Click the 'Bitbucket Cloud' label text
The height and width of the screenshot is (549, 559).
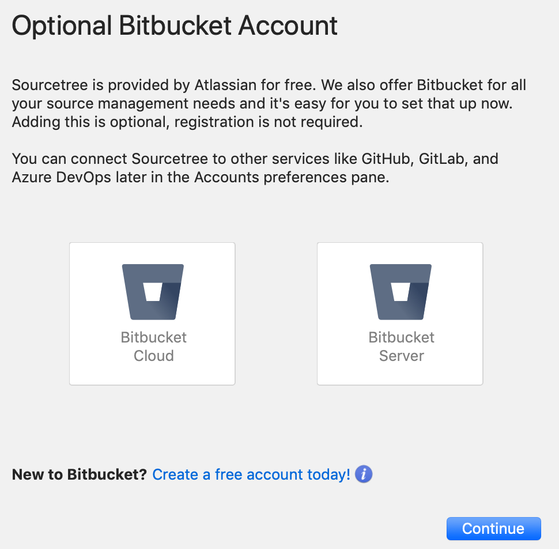154,347
